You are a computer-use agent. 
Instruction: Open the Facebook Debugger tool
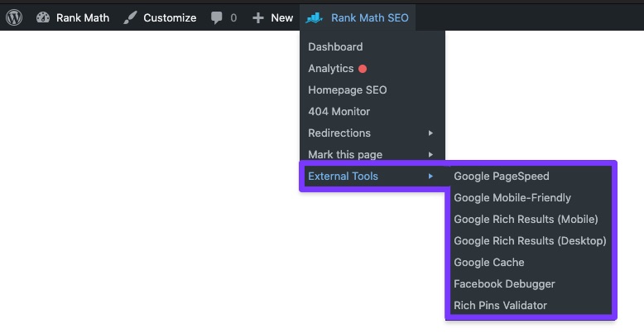click(504, 284)
